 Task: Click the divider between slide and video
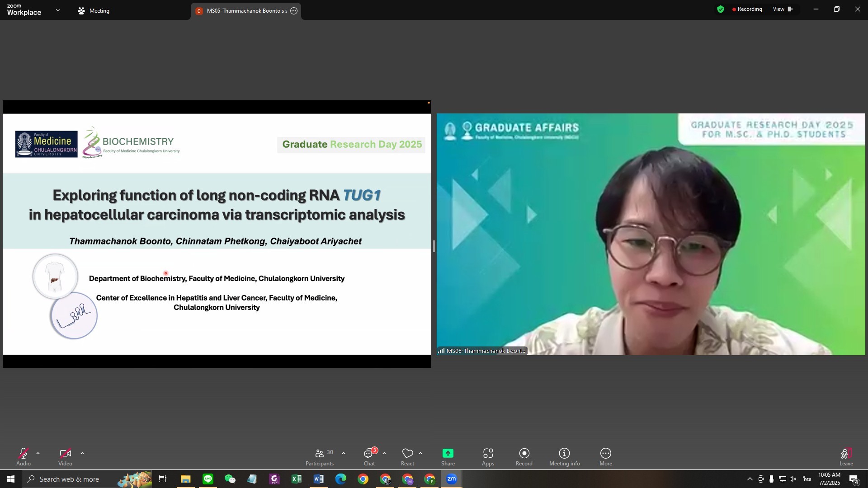point(434,246)
